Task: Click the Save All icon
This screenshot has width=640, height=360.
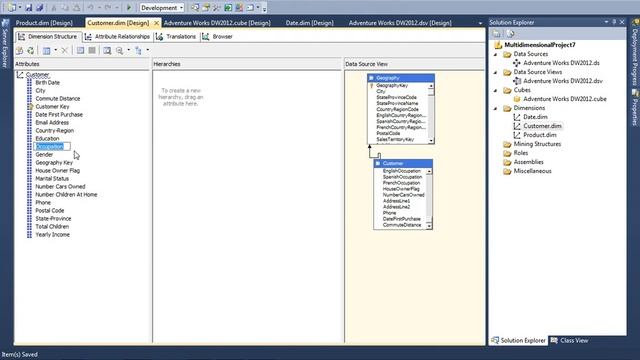Action: pyautogui.click(x=40, y=7)
